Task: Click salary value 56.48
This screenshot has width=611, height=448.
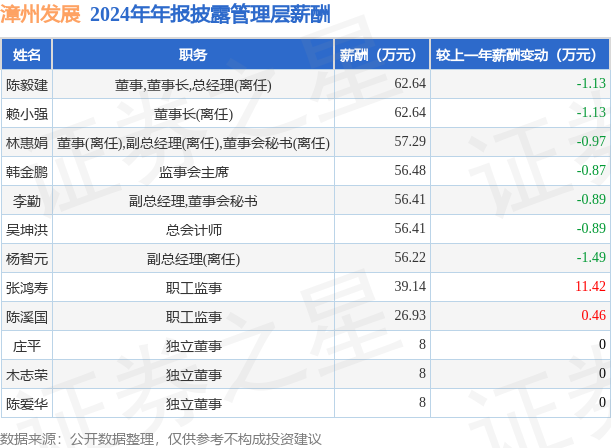Action: (x=410, y=170)
